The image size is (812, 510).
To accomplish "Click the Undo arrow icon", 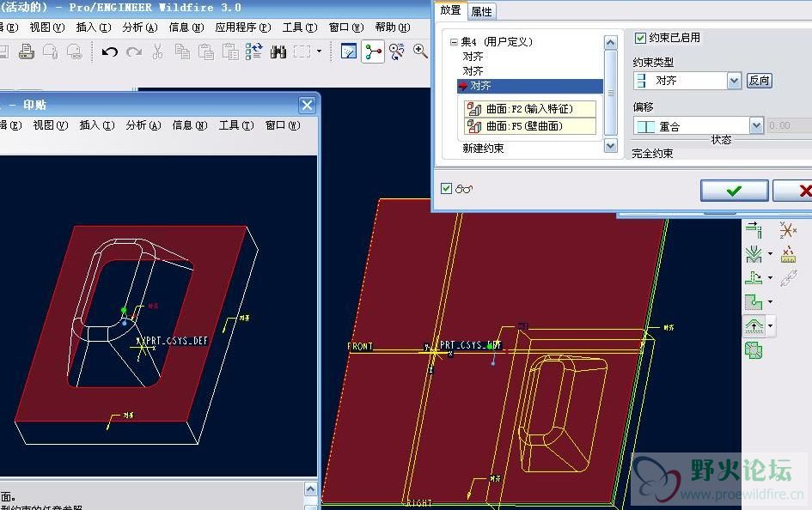I will point(110,52).
